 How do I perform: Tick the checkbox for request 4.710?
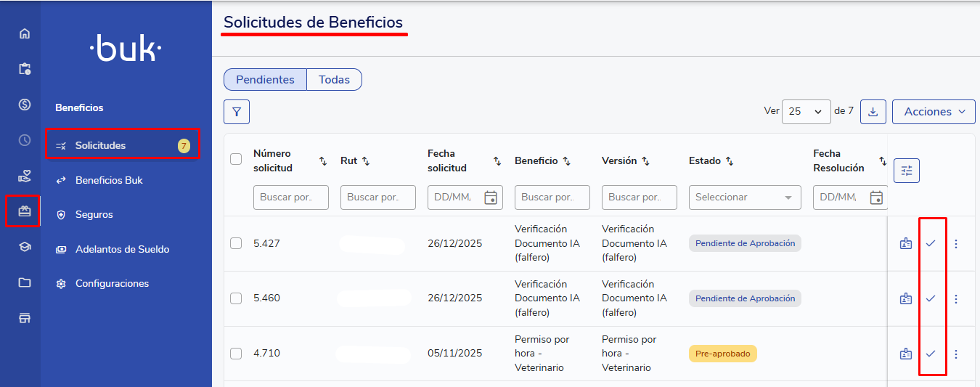(x=236, y=354)
